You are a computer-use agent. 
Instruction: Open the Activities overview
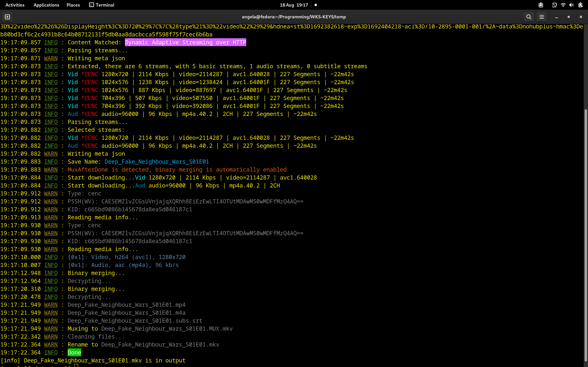click(x=15, y=5)
